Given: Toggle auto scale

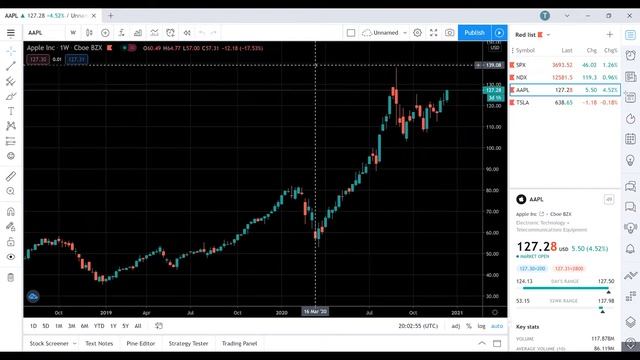Looking at the screenshot, I should (497, 326).
